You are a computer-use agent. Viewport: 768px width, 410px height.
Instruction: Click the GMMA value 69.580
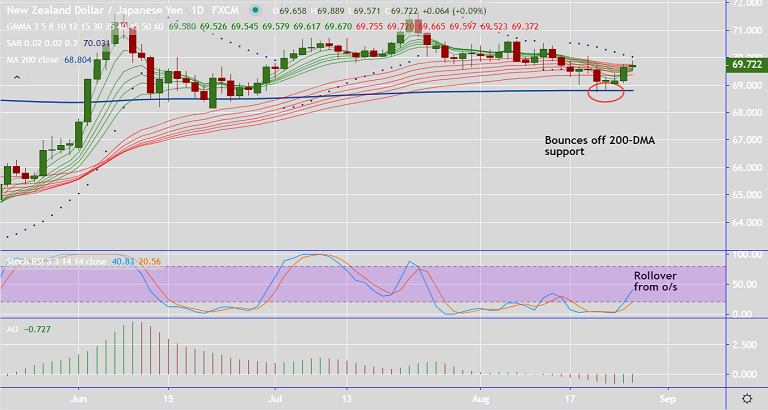click(x=182, y=26)
